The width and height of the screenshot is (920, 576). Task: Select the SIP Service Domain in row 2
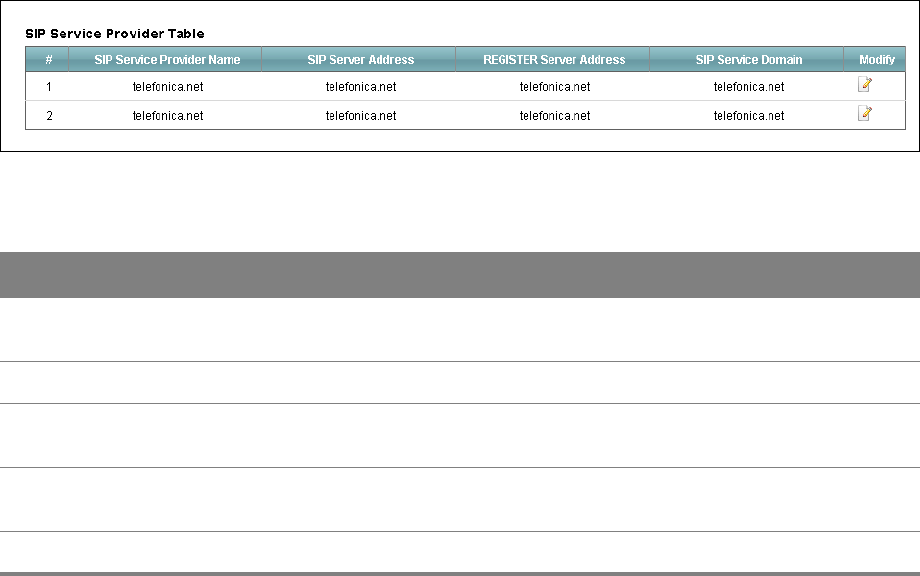pos(749,116)
